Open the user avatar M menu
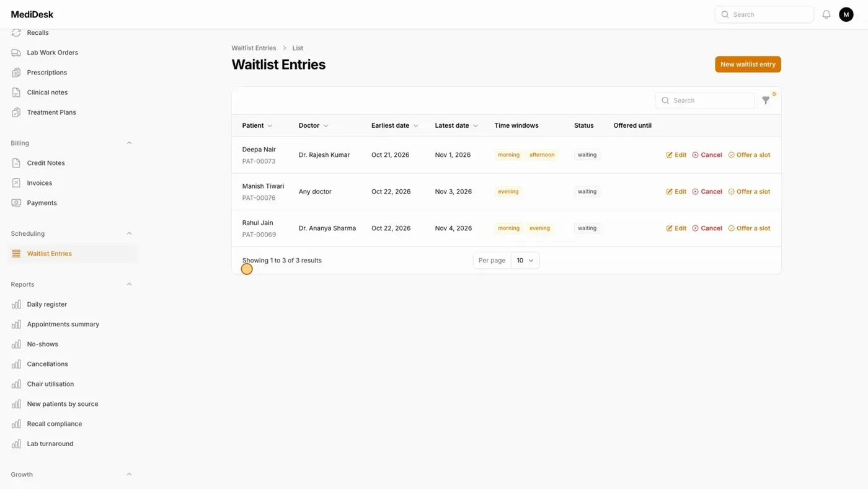 [846, 14]
